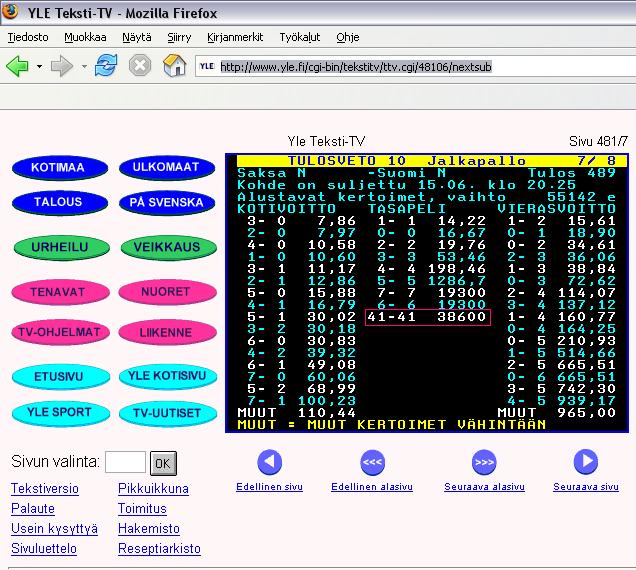Click the TULOSVETO 10 Jalkapallo header line
The width and height of the screenshot is (636, 570).
click(432, 161)
